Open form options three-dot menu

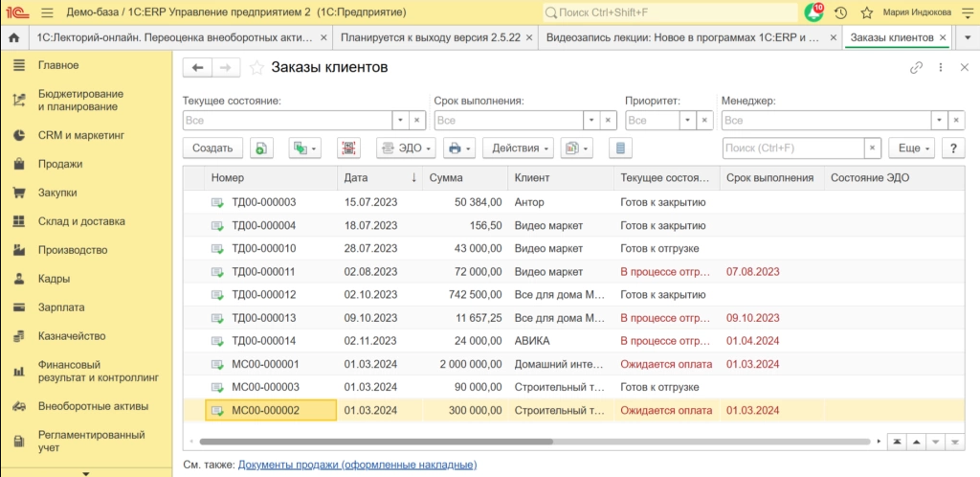click(941, 68)
